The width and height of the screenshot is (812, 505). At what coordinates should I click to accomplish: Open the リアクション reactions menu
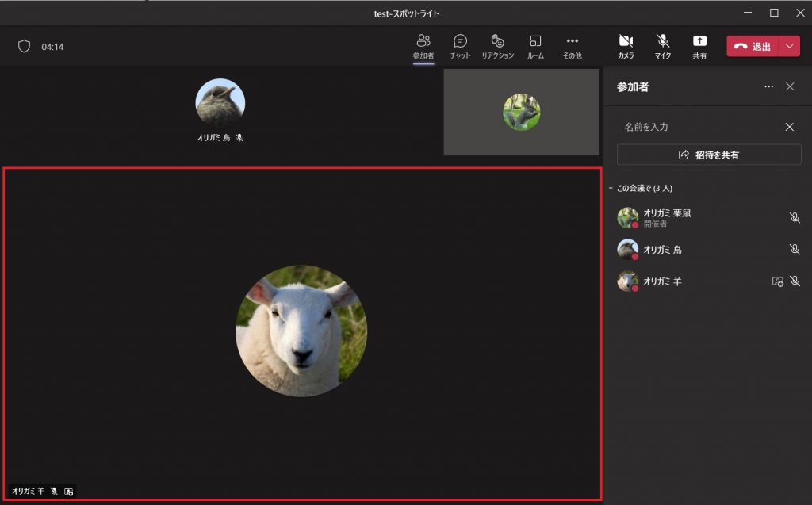click(498, 47)
